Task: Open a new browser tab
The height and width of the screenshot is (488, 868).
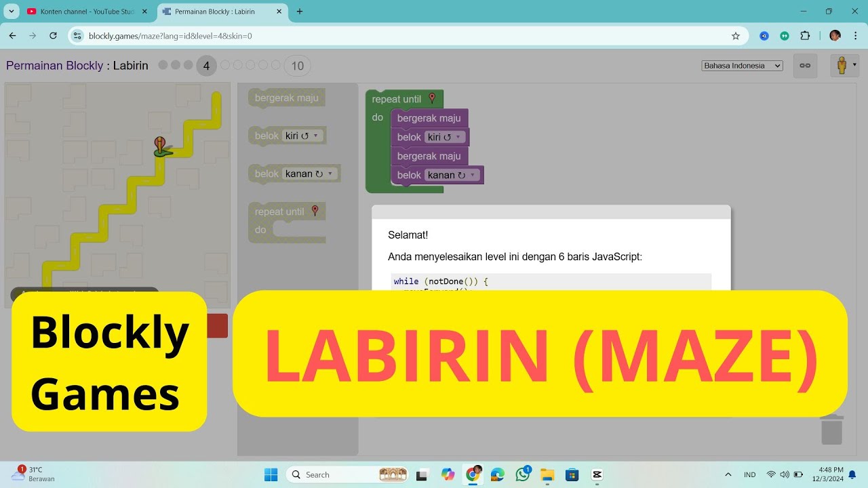Action: click(x=300, y=12)
